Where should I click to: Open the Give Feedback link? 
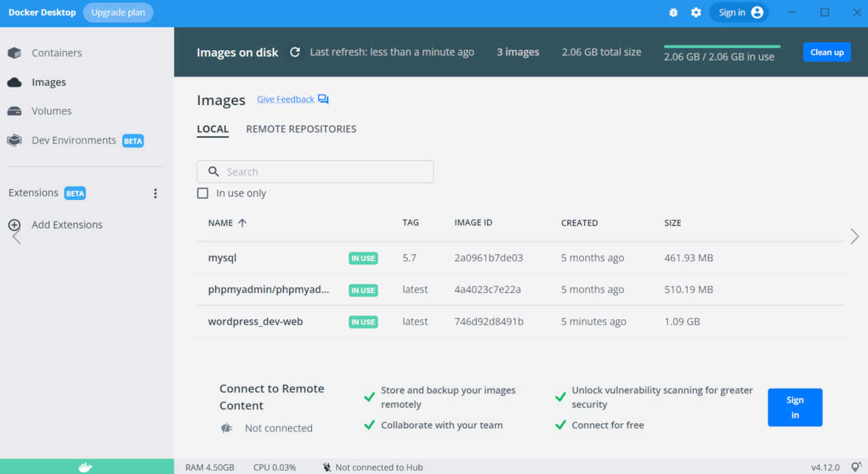(285, 100)
